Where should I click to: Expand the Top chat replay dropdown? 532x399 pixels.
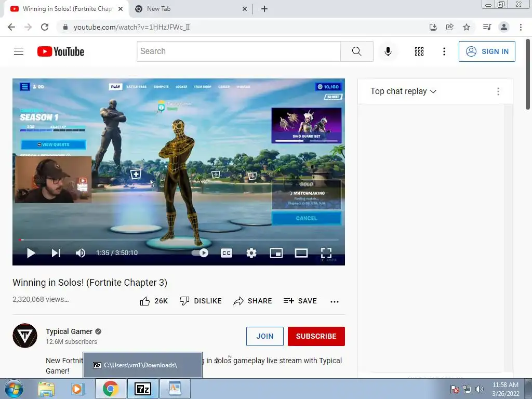point(403,91)
